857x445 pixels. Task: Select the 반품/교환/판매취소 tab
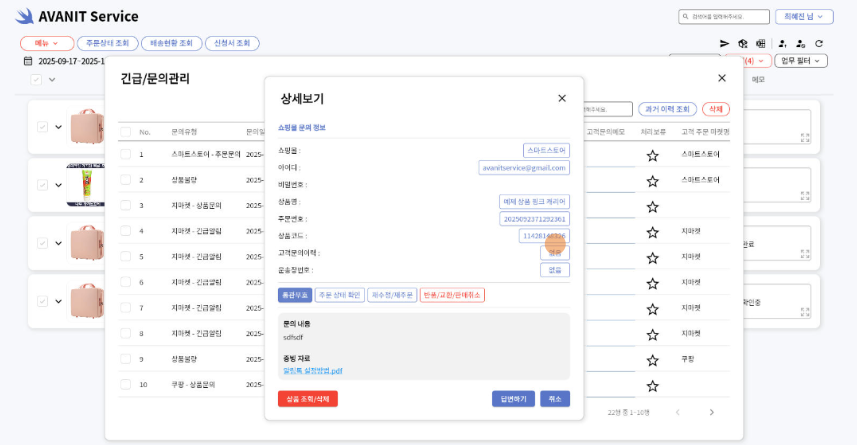452,295
